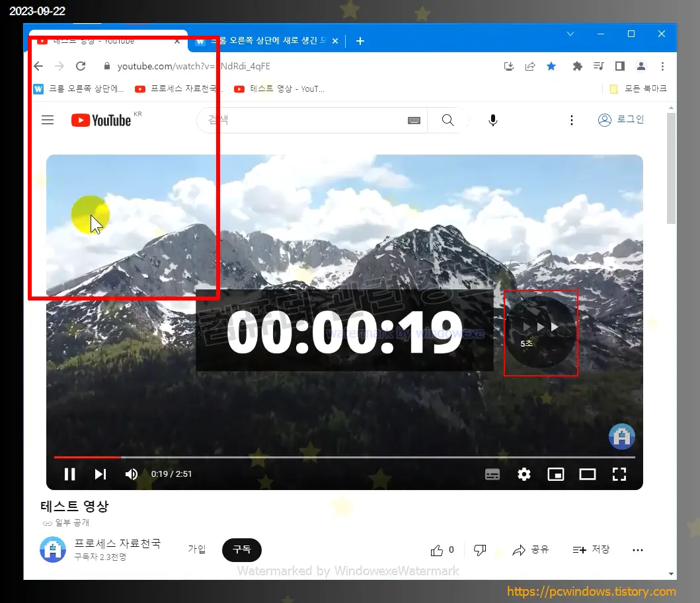Toggle the blue bookmark star
Image resolution: width=700 pixels, height=603 pixels.
click(x=551, y=66)
